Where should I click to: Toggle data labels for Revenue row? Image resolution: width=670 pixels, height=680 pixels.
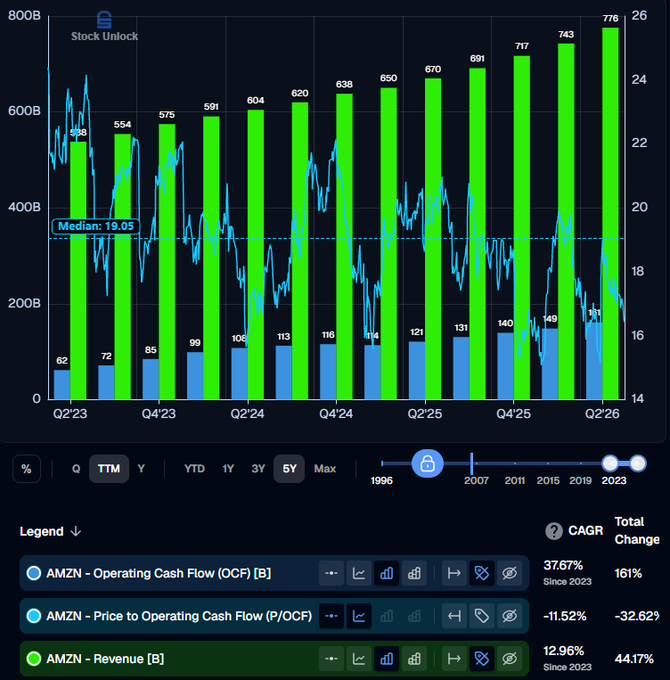(x=482, y=659)
